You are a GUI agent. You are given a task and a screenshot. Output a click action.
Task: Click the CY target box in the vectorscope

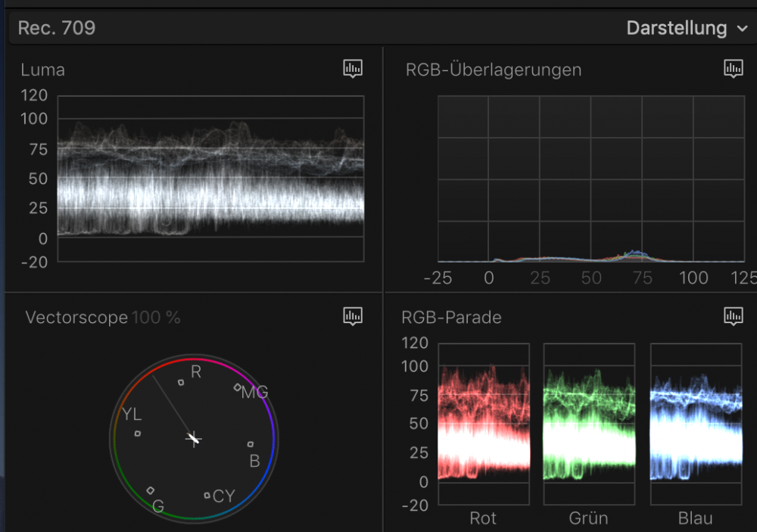pos(207,496)
